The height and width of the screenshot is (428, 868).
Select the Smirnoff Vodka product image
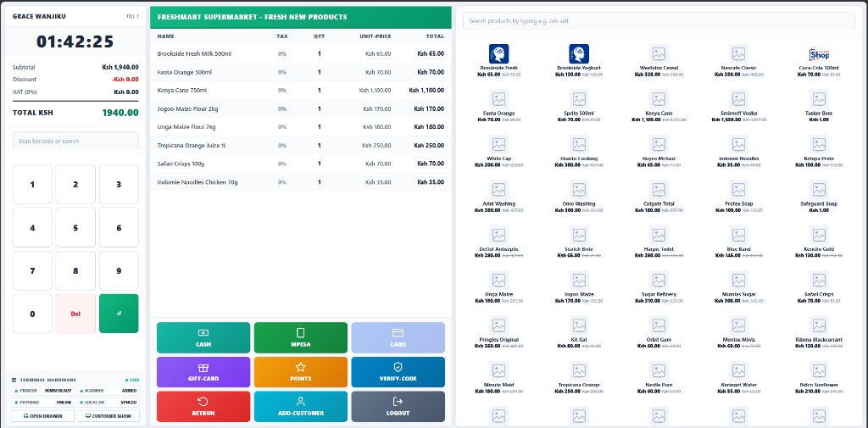[739, 99]
